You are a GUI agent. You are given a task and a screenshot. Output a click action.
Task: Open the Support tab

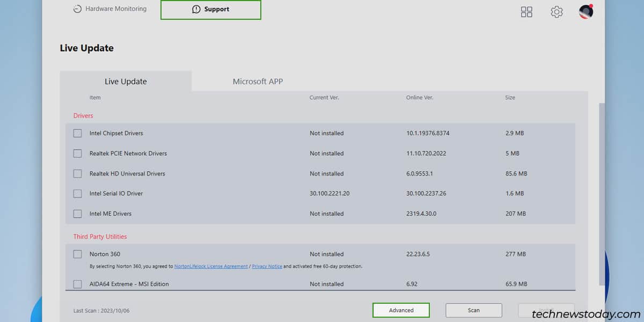click(211, 10)
